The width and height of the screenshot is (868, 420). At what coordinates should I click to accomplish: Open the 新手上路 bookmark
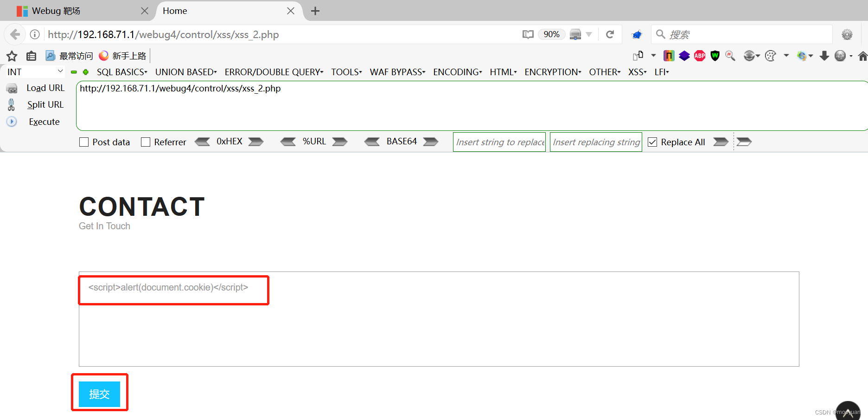pos(122,56)
